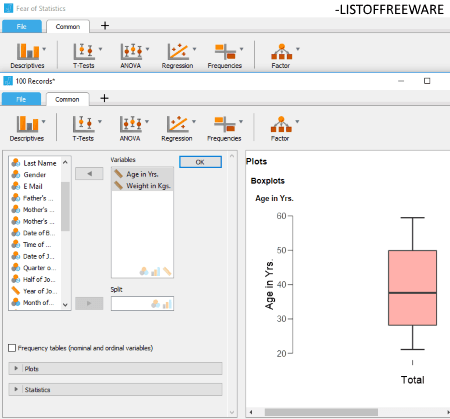Click the options panel scroll-down arrow
Image resolution: width=450 pixels, height=419 pixels.
(232, 412)
